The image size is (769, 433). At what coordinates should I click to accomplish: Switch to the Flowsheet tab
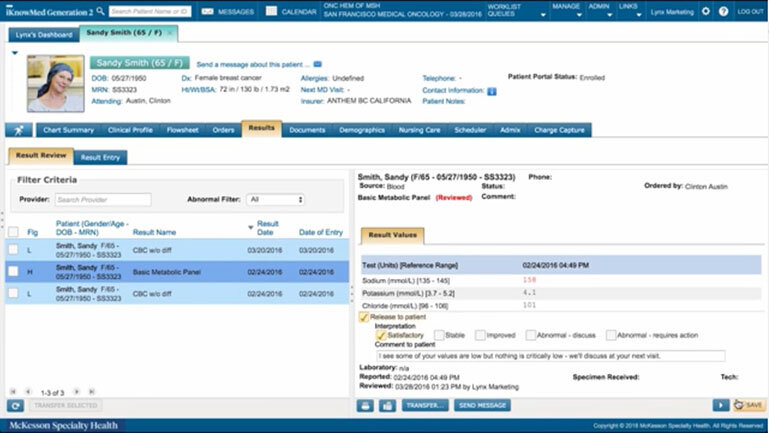[182, 129]
